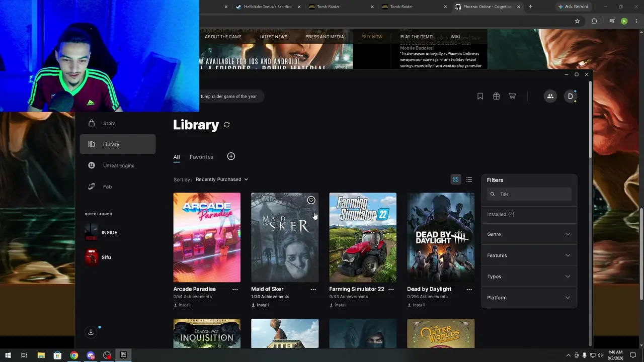Open the Arcade Paradise three-dot menu
This screenshot has height=362, width=644.
[x=235, y=290]
